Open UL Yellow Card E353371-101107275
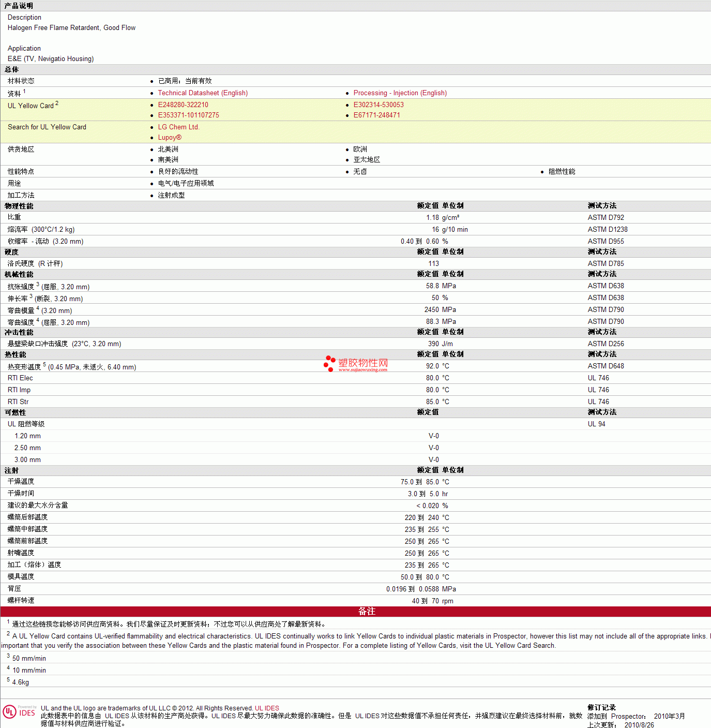Viewport: 711px width, 728px height. point(189,115)
